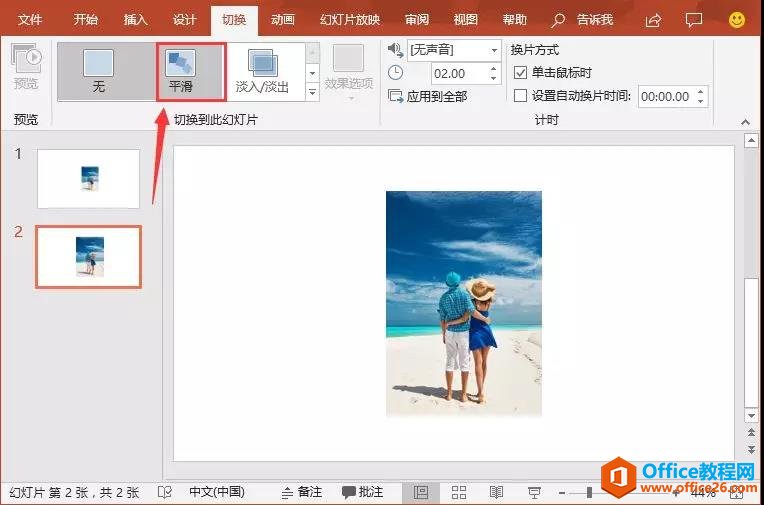Click the share icon in title bar

click(653, 19)
